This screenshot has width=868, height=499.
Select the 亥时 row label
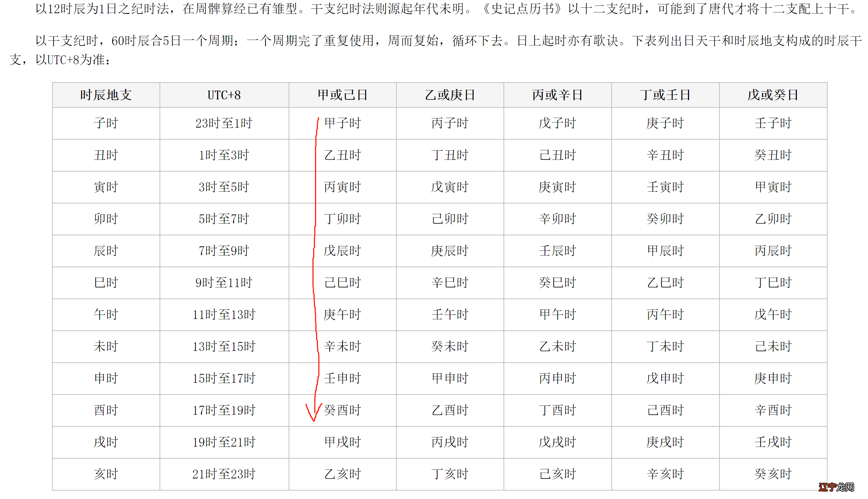click(x=105, y=474)
